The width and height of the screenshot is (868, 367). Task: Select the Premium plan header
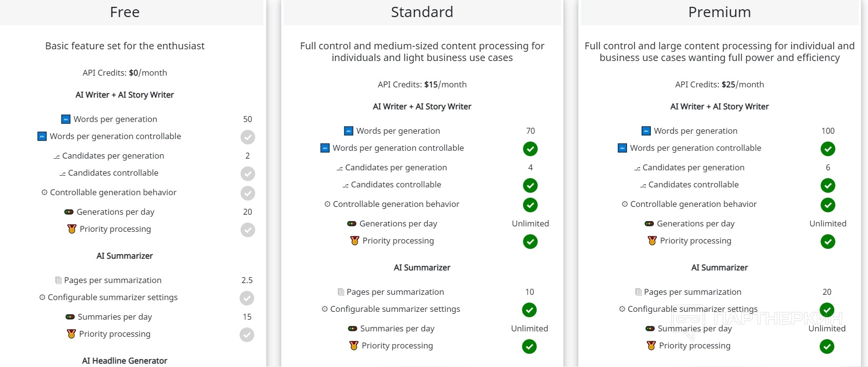(x=719, y=12)
